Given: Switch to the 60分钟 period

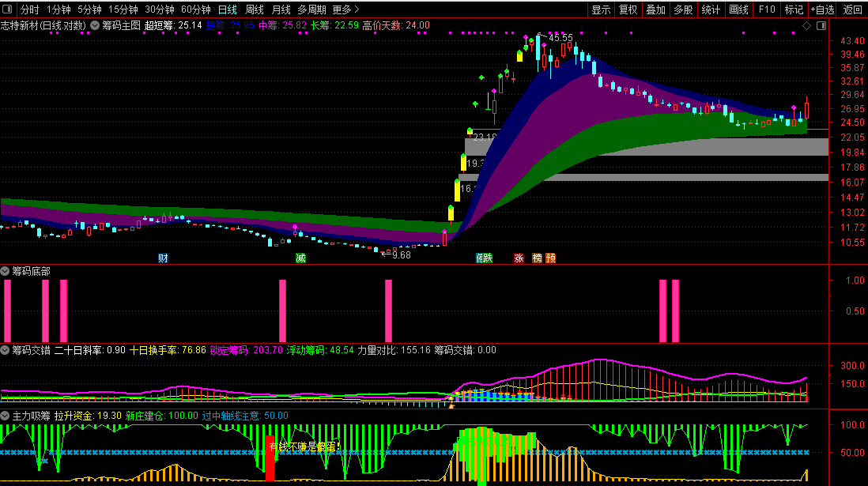Looking at the screenshot, I should click(195, 9).
